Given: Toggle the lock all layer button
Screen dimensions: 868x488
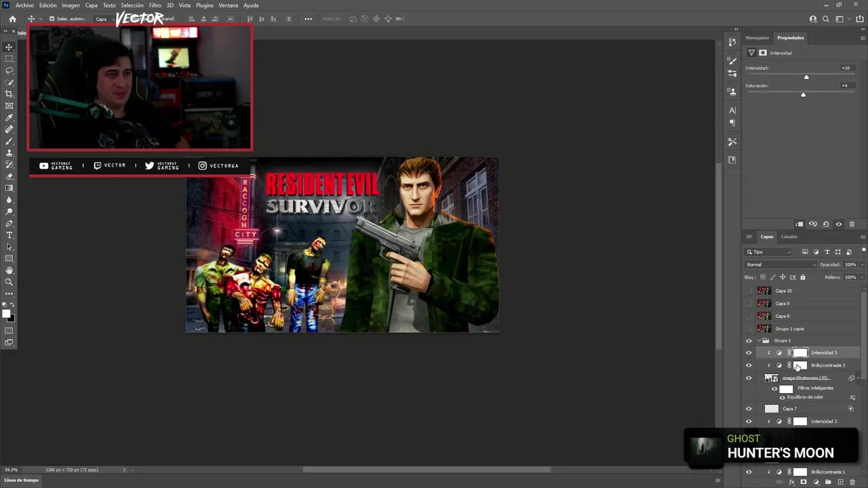Looking at the screenshot, I should (803, 277).
